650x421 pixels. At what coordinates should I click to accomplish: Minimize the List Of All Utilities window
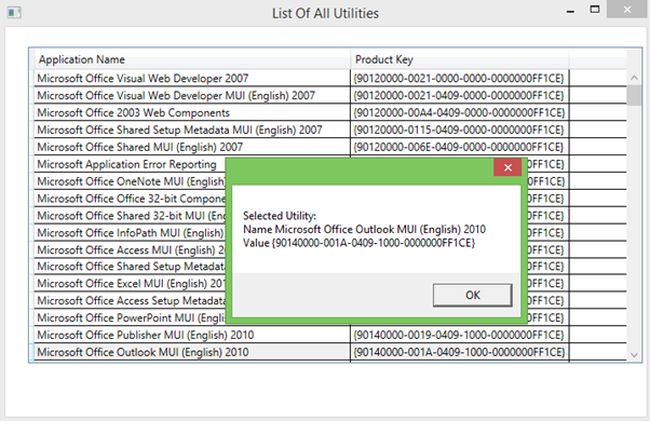pyautogui.click(x=570, y=11)
